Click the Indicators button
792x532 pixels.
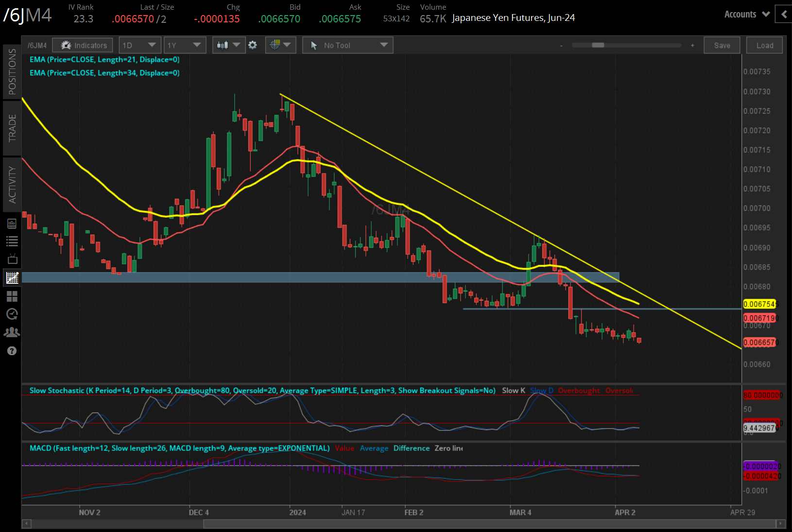coord(83,45)
